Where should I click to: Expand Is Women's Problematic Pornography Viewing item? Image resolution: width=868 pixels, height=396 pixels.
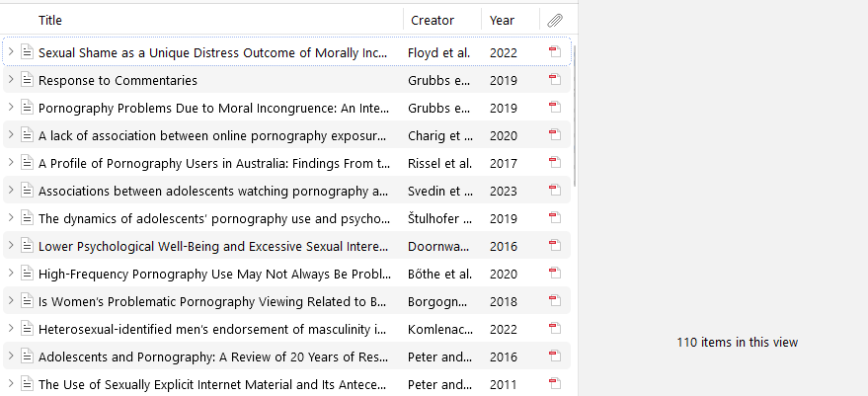[11, 301]
